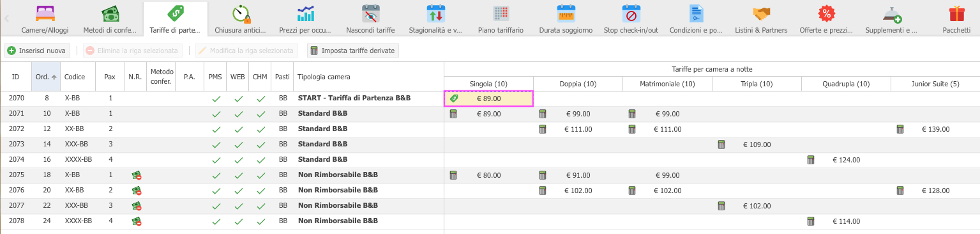Open the Pacchetti gift box icon
This screenshot has width=980, height=234.
(956, 13)
